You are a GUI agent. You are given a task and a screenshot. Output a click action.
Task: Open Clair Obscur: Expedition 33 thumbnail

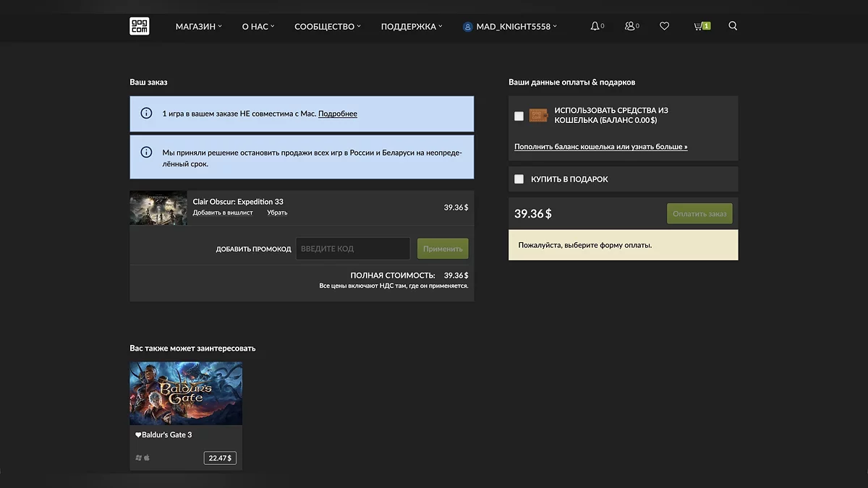pos(158,207)
